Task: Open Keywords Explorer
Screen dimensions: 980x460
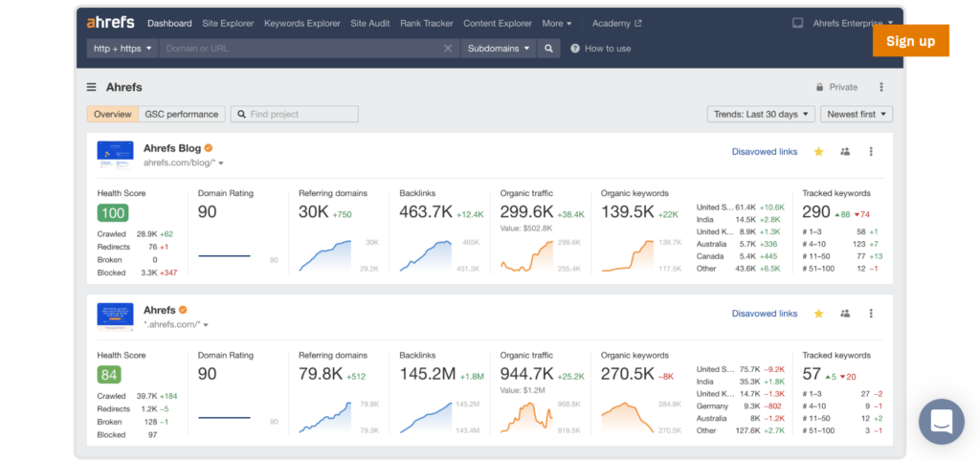Action: (302, 23)
